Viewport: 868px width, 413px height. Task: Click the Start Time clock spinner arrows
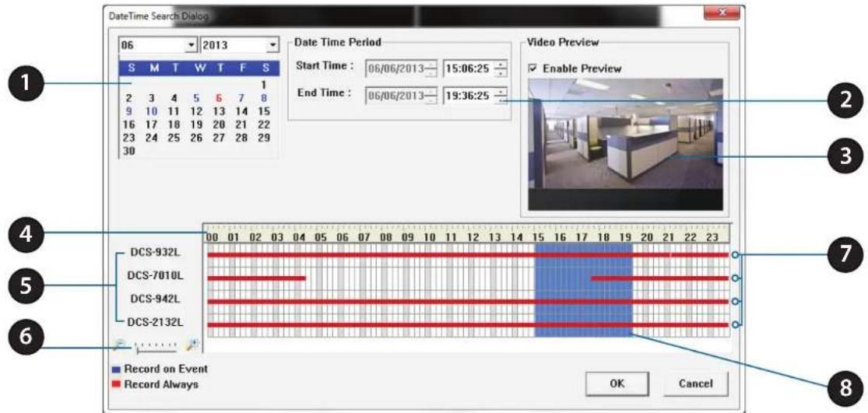pyautogui.click(x=501, y=69)
